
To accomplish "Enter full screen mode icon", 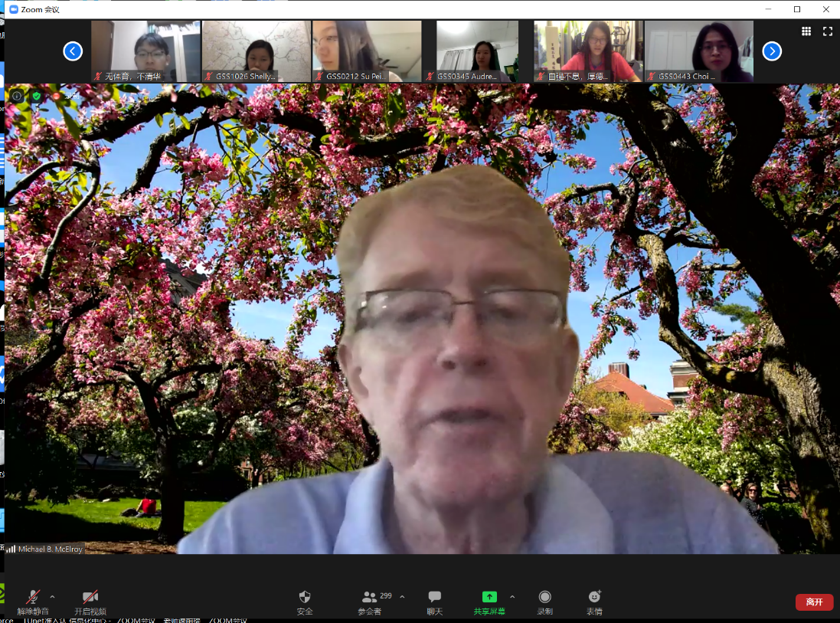I will click(828, 31).
